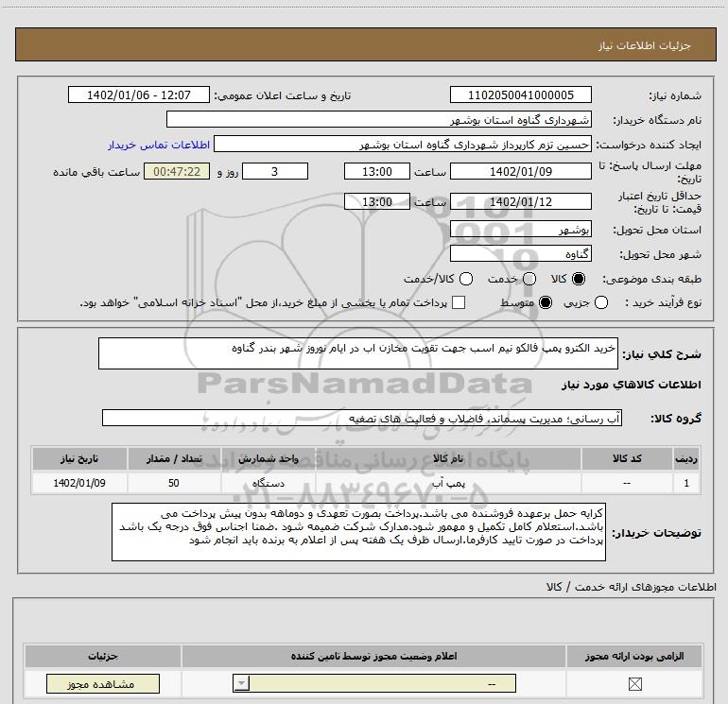Open the اطلاعات تماس خریدار link
Image resolution: width=728 pixels, height=704 pixels.
pos(159,145)
